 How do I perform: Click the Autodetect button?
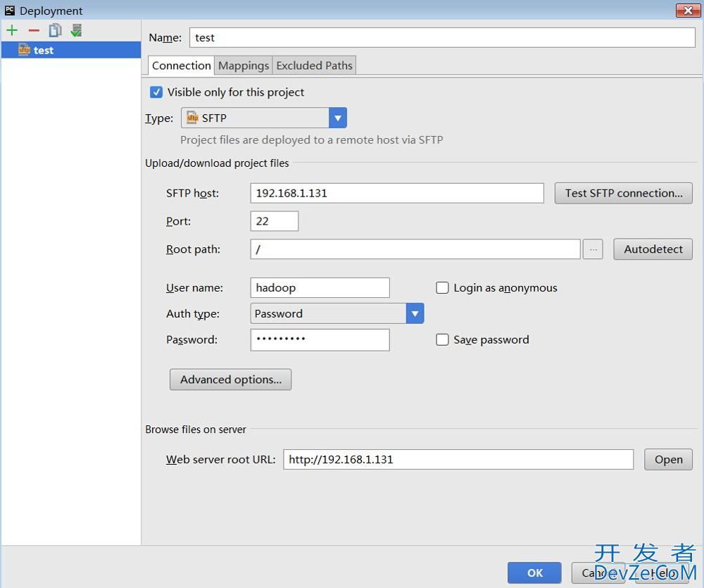(x=653, y=249)
